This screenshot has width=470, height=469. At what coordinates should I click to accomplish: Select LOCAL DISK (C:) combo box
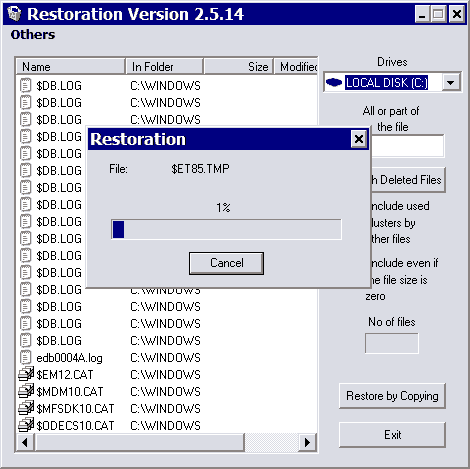[392, 82]
